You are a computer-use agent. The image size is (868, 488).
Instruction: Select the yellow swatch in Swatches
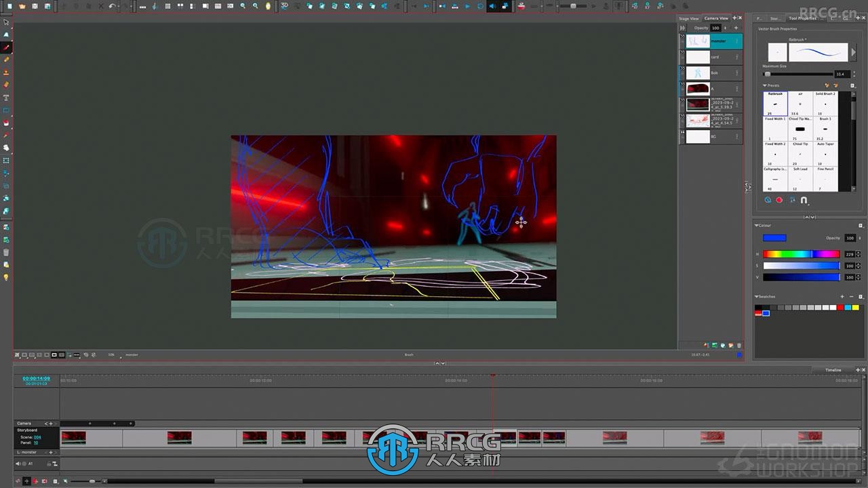click(856, 308)
